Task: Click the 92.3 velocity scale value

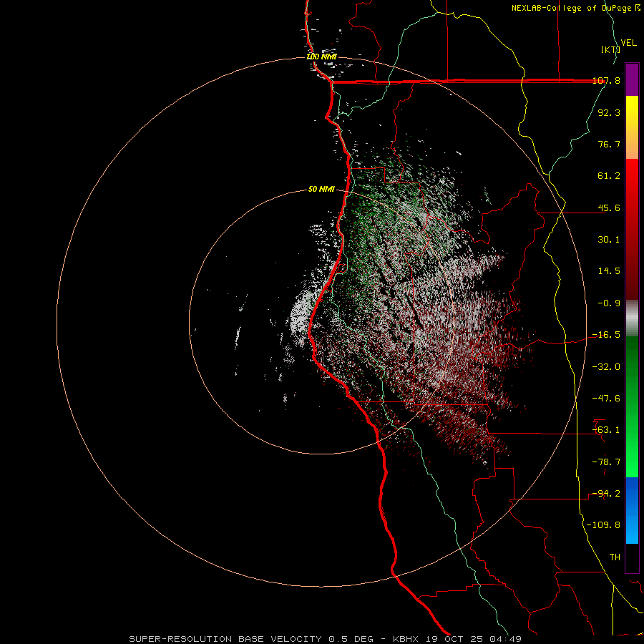Action: pos(609,112)
